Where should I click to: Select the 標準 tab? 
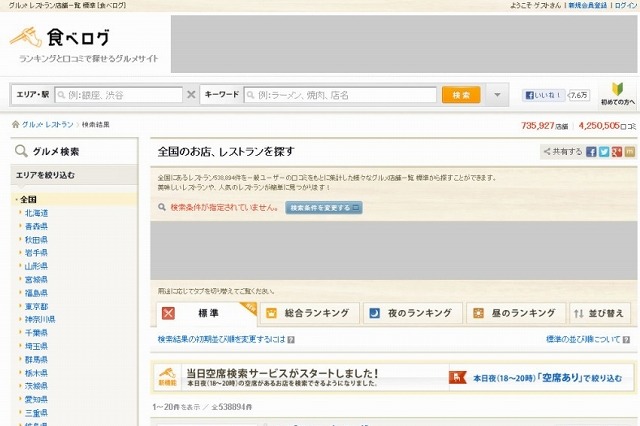pos(207,313)
